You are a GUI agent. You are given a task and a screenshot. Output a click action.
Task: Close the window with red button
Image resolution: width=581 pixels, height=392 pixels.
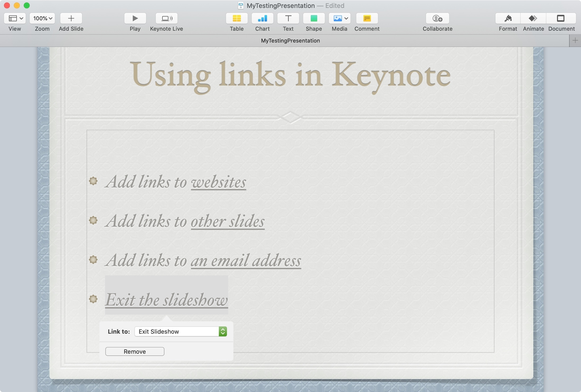click(x=7, y=5)
